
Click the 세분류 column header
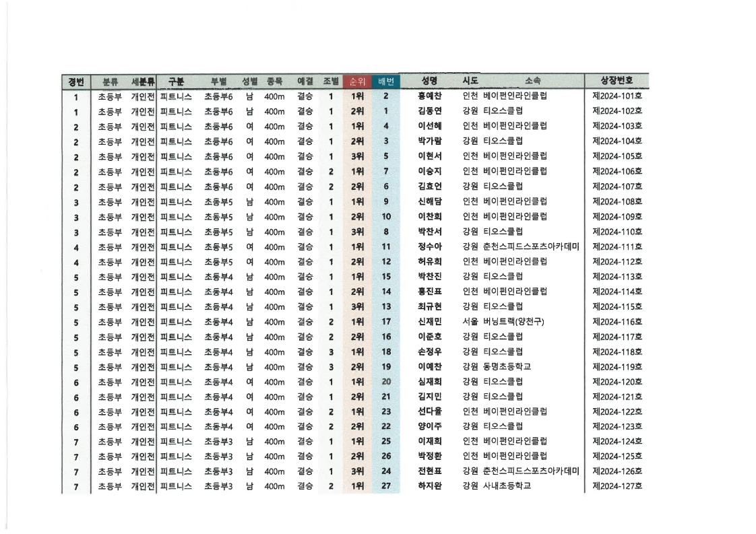tap(143, 82)
